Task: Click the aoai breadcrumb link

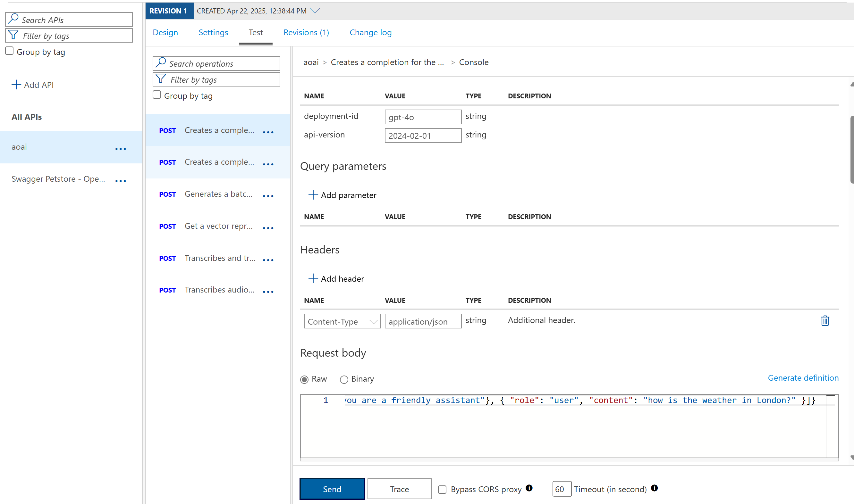Action: click(311, 62)
